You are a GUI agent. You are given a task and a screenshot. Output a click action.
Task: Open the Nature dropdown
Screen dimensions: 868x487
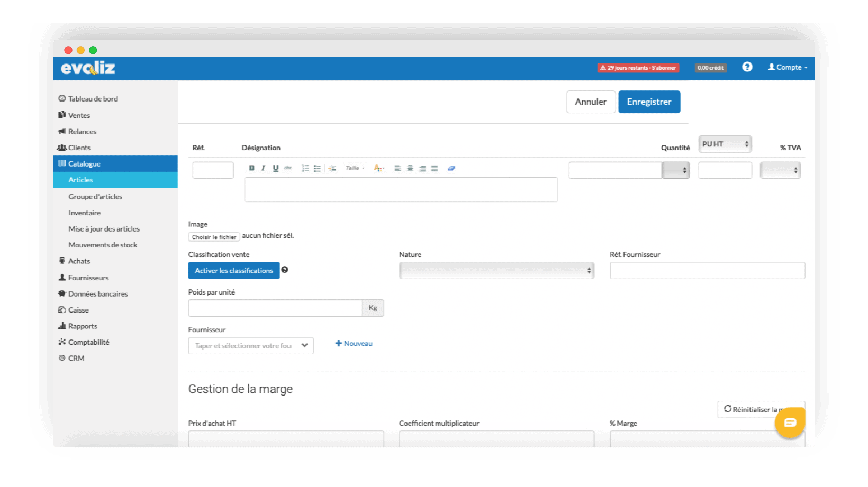[x=496, y=271]
